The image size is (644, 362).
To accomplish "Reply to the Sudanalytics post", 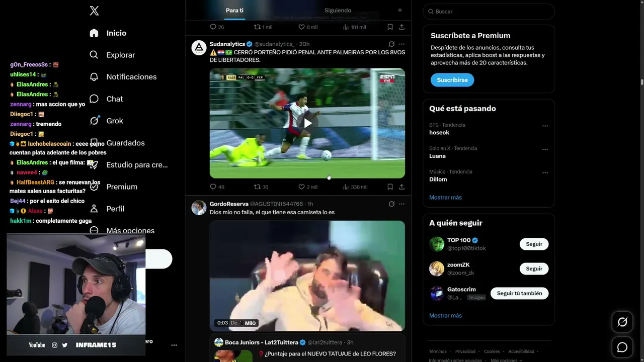I will pos(217,187).
